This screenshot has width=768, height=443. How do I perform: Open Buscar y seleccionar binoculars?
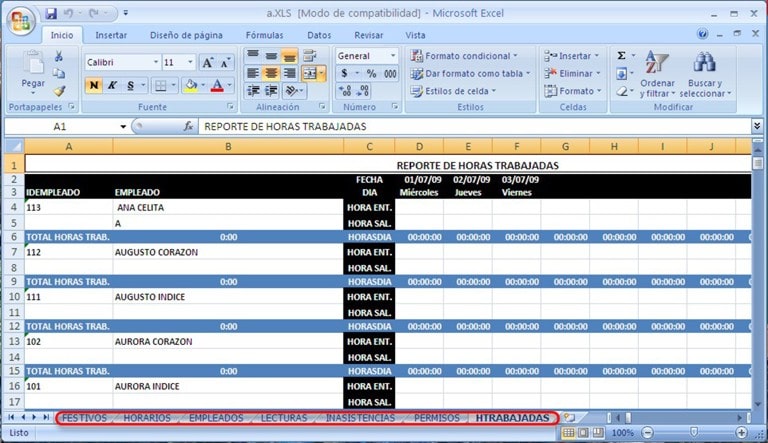pos(705,74)
